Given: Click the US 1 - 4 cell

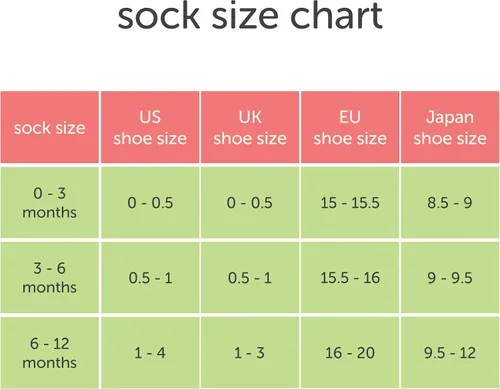Looking at the screenshot, I should 150,353.
